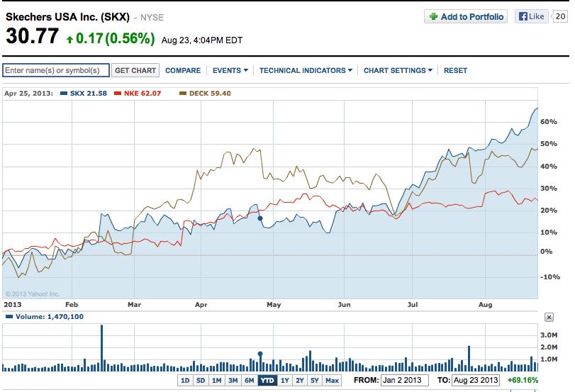Image resolution: width=575 pixels, height=392 pixels.
Task: Select the Max time range tab
Action: pyautogui.click(x=332, y=380)
